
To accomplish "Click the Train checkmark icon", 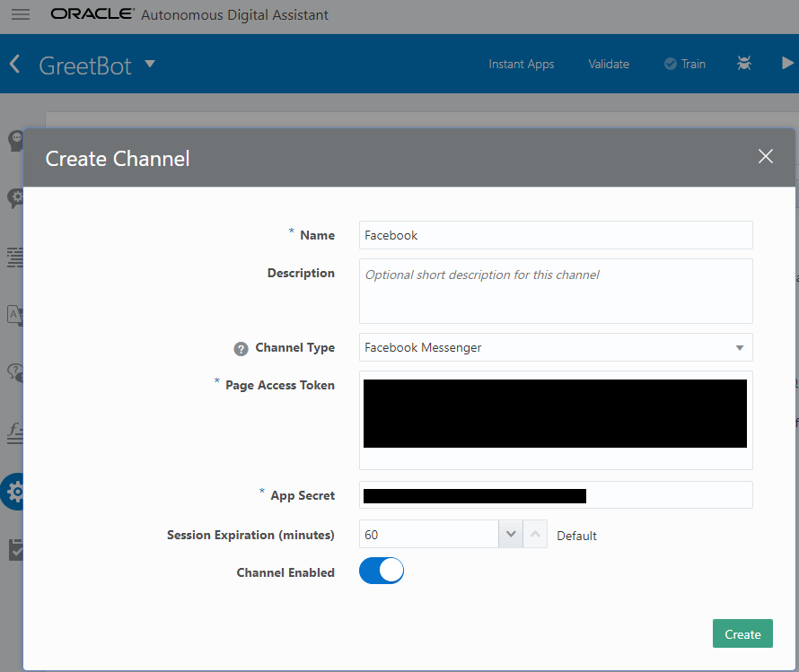I will (x=670, y=64).
